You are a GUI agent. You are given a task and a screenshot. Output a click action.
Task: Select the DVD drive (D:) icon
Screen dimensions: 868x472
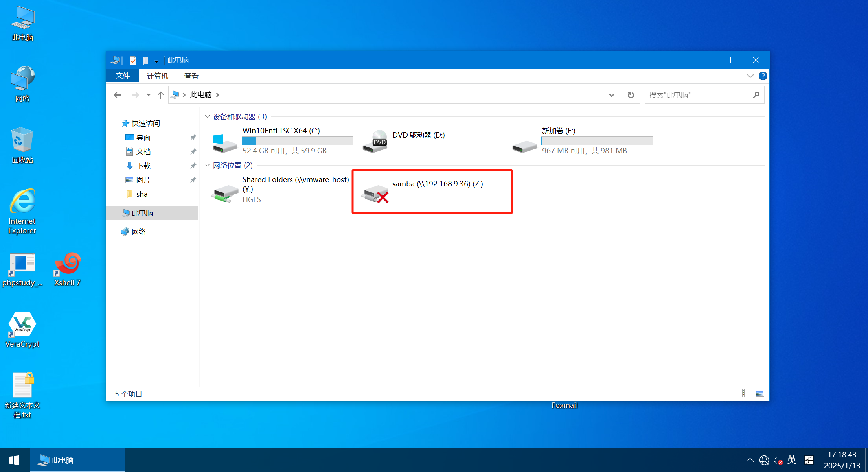click(375, 141)
